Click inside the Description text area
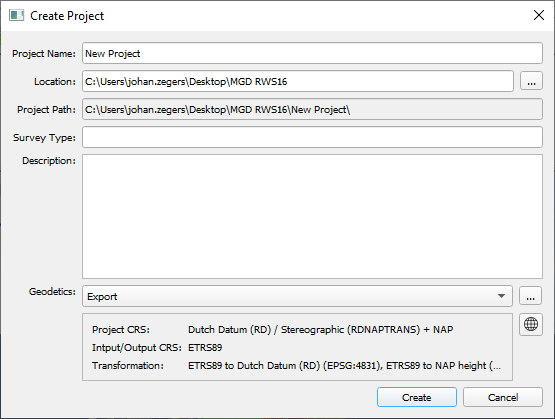Image resolution: width=555 pixels, height=419 pixels. click(x=312, y=216)
